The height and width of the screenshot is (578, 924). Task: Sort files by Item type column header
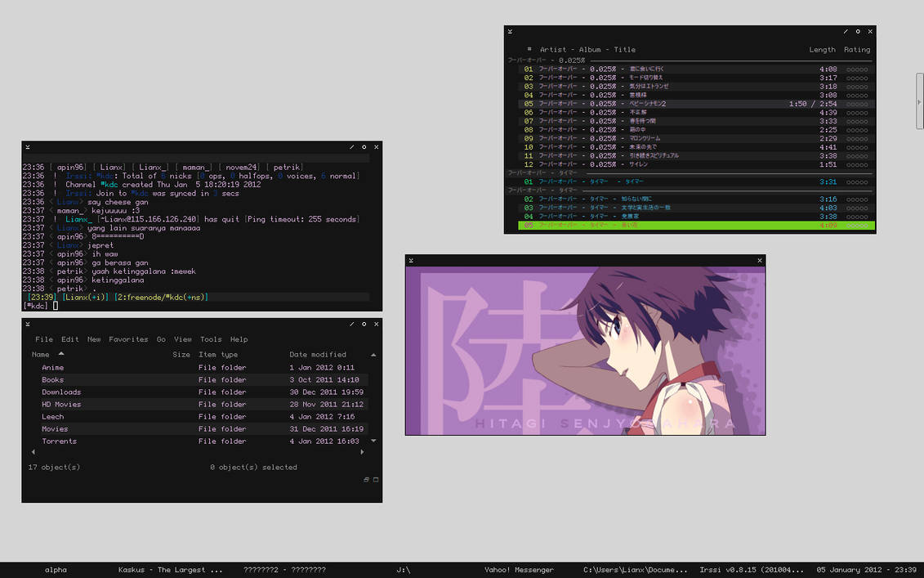click(x=218, y=355)
